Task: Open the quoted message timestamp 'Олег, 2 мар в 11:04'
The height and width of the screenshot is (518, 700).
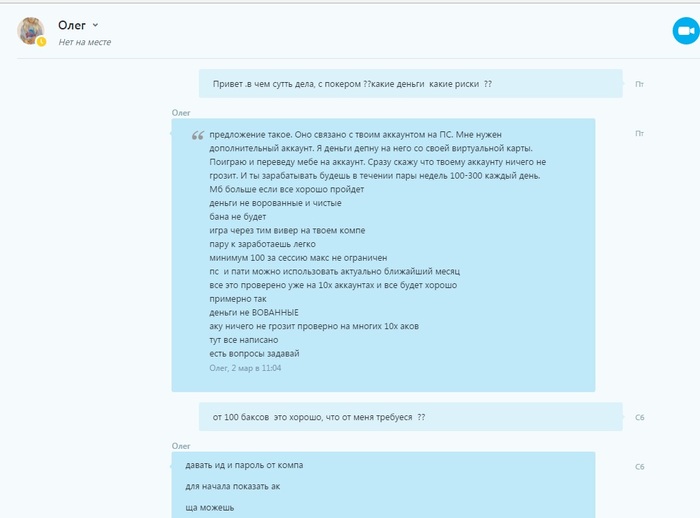Action: click(x=245, y=368)
